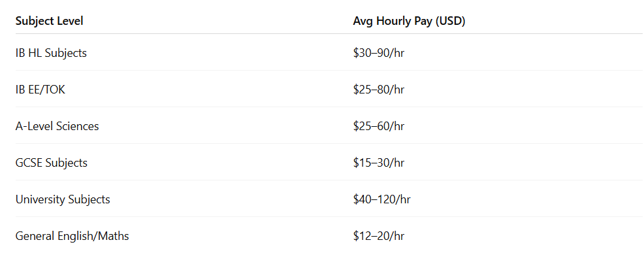Click the $12–20/hr pay value
Image resolution: width=644 pixels, height=270 pixels.
379,236
